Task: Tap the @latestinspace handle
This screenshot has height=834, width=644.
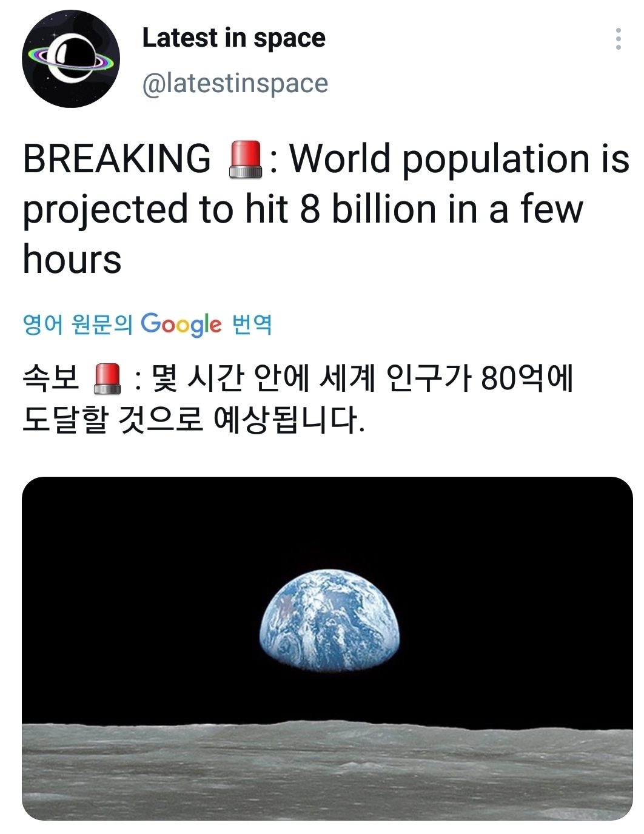Action: point(235,82)
